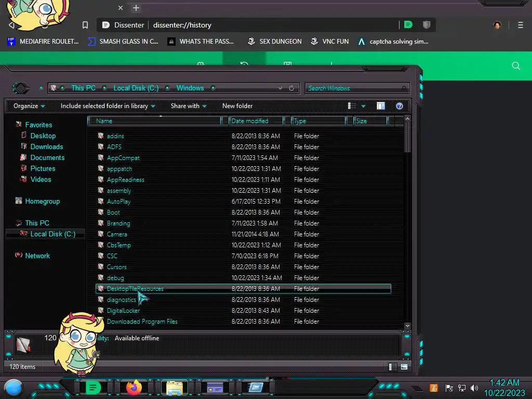
Task: Open VNC FUN bookmark
Action: click(329, 42)
